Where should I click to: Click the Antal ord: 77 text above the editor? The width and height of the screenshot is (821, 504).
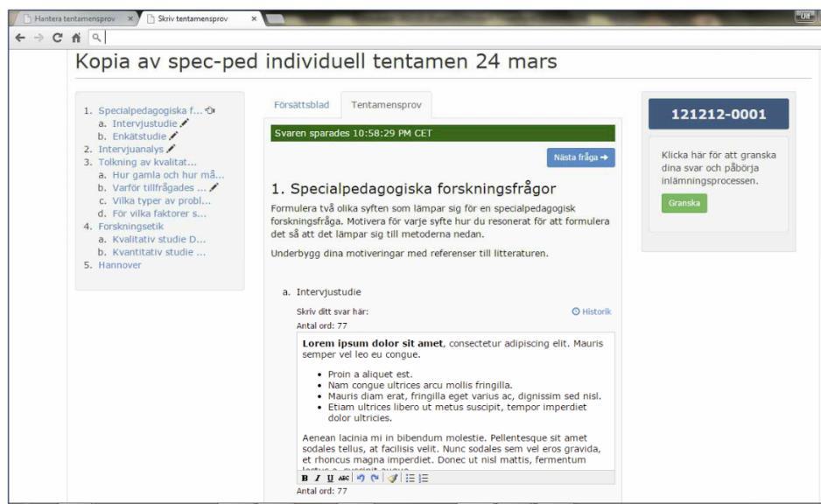(321, 325)
